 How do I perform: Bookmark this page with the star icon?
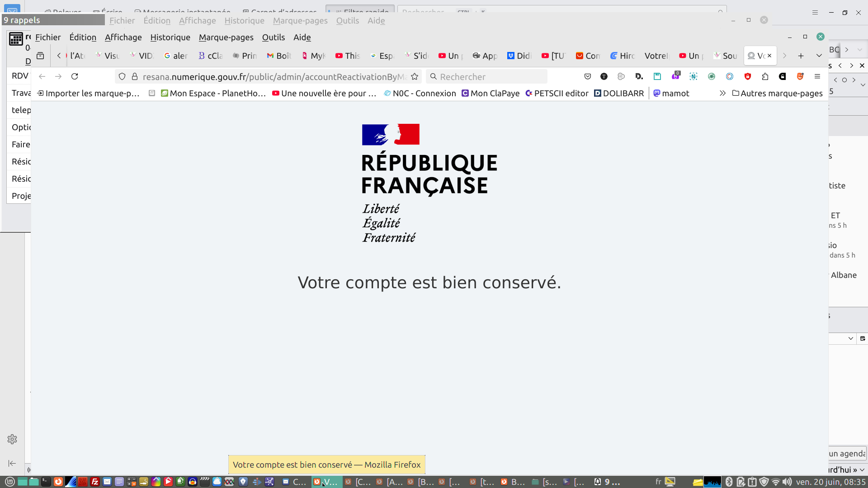(x=415, y=77)
